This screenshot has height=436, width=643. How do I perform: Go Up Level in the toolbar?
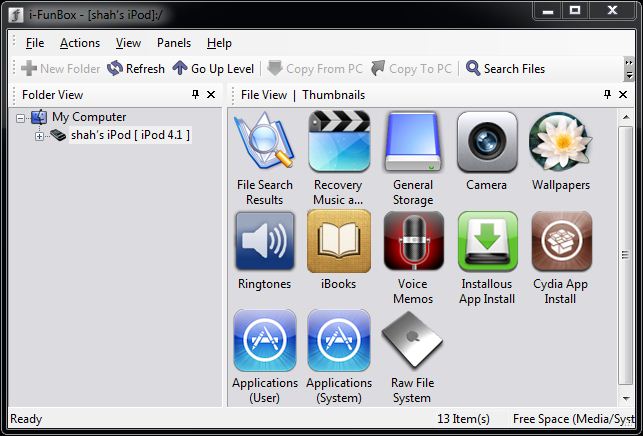(213, 68)
